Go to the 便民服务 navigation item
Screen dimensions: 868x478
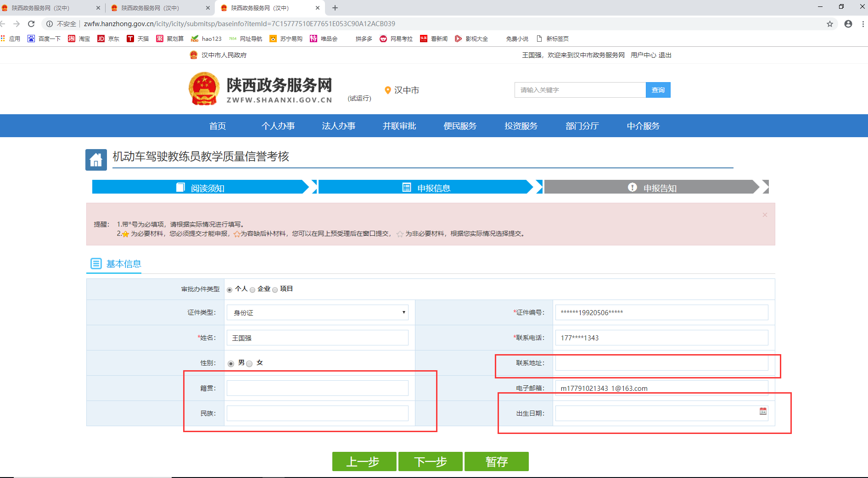[460, 126]
